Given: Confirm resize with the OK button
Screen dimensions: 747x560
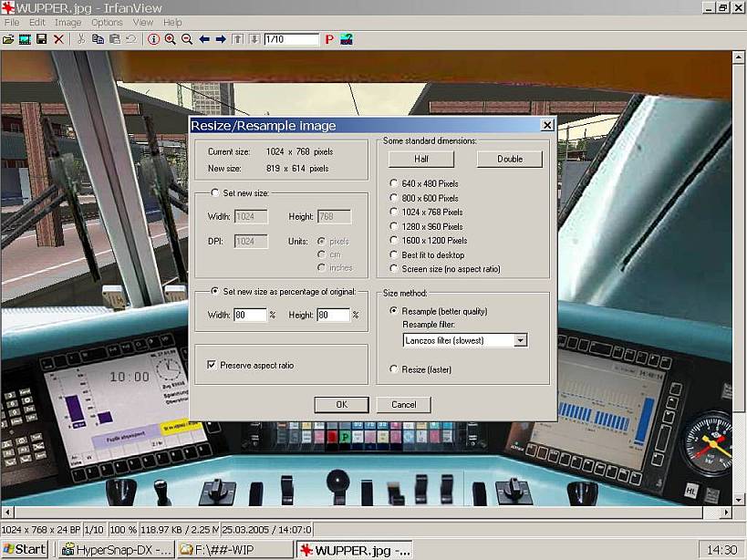Looking at the screenshot, I should 342,405.
